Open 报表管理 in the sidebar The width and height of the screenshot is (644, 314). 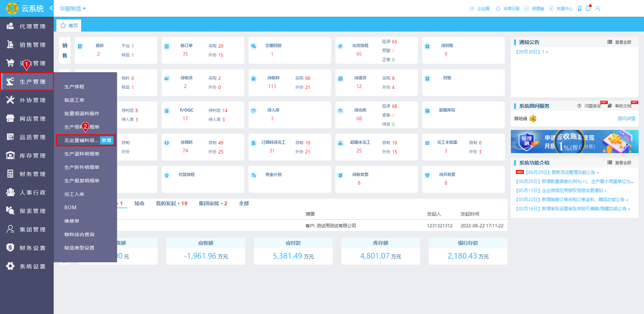[27, 211]
